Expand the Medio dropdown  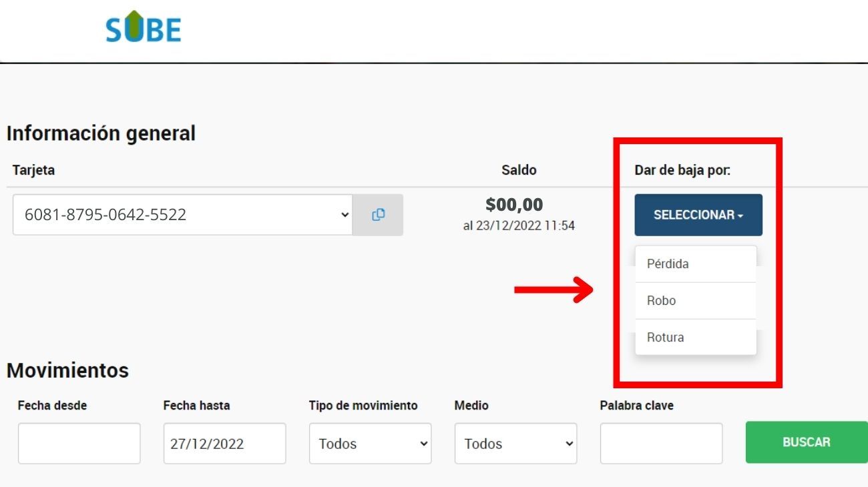point(516,444)
